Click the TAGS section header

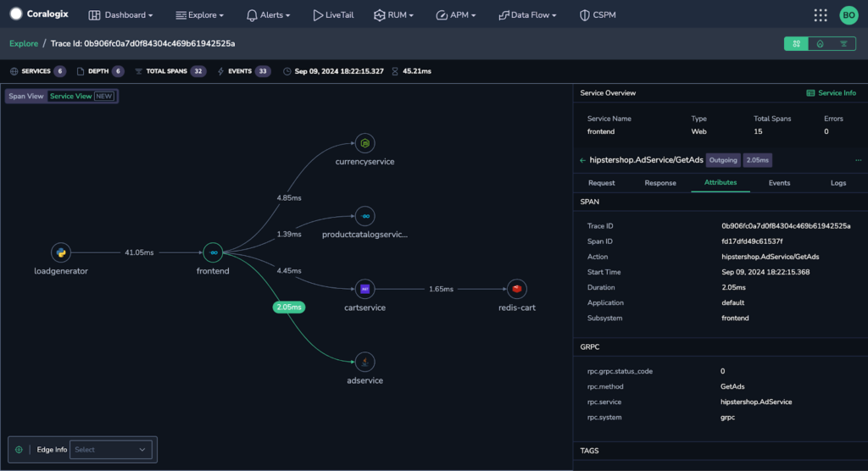coord(590,451)
